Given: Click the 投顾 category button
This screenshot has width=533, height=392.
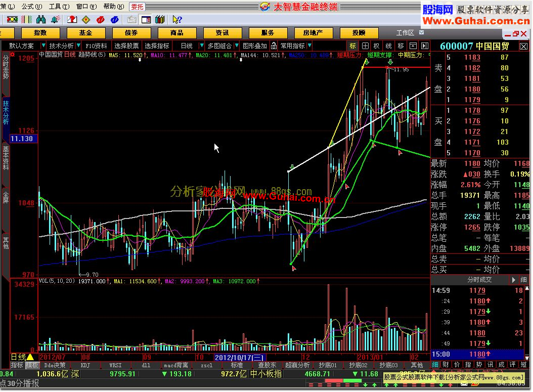Looking at the screenshot, I should pyautogui.click(x=359, y=33).
